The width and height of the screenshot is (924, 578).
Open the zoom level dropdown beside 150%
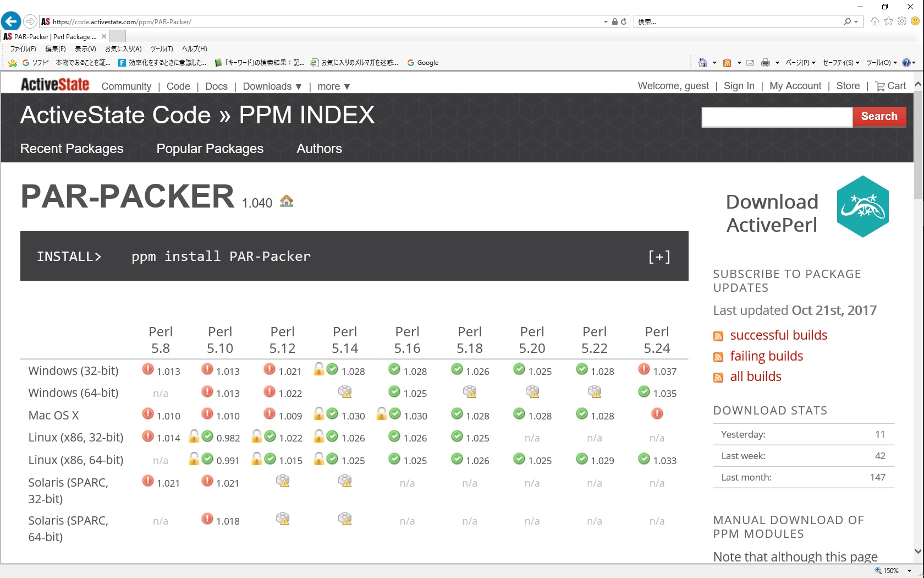point(909,571)
